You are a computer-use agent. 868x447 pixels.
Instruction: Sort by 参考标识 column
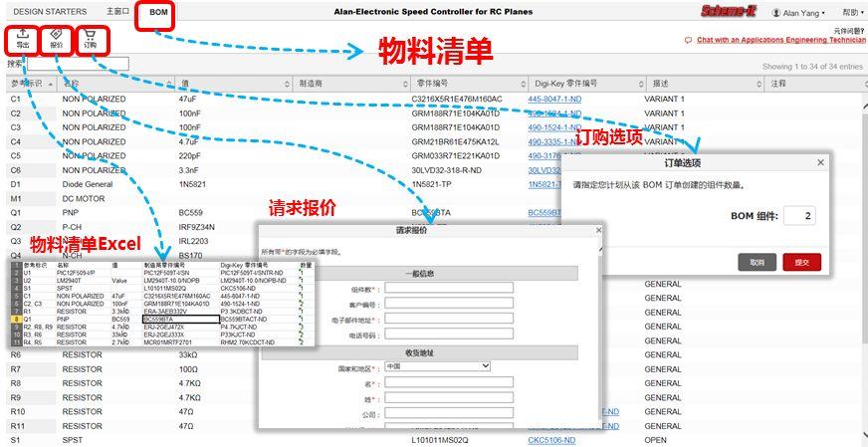31,84
